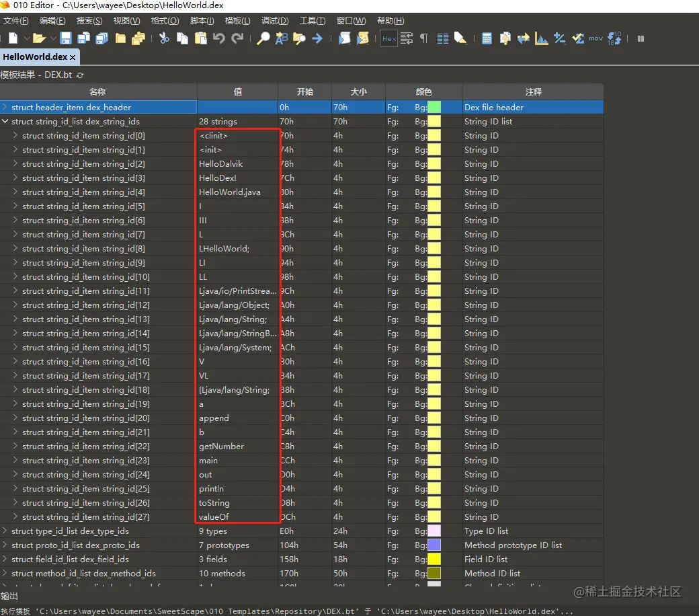Click the Close file folder icon
The height and width of the screenshot is (616, 699).
(x=120, y=39)
